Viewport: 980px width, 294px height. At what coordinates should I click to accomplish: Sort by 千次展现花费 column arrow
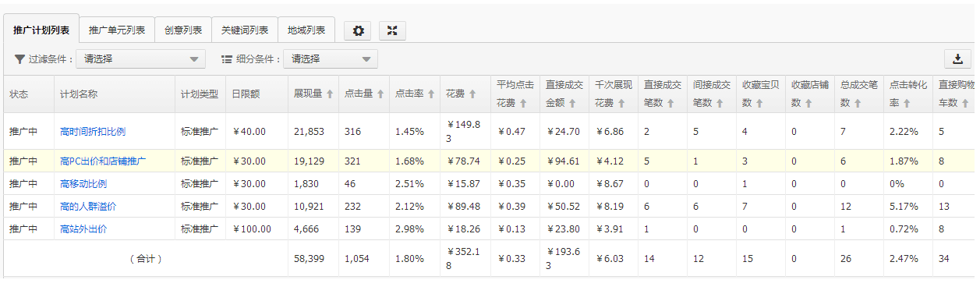(621, 103)
